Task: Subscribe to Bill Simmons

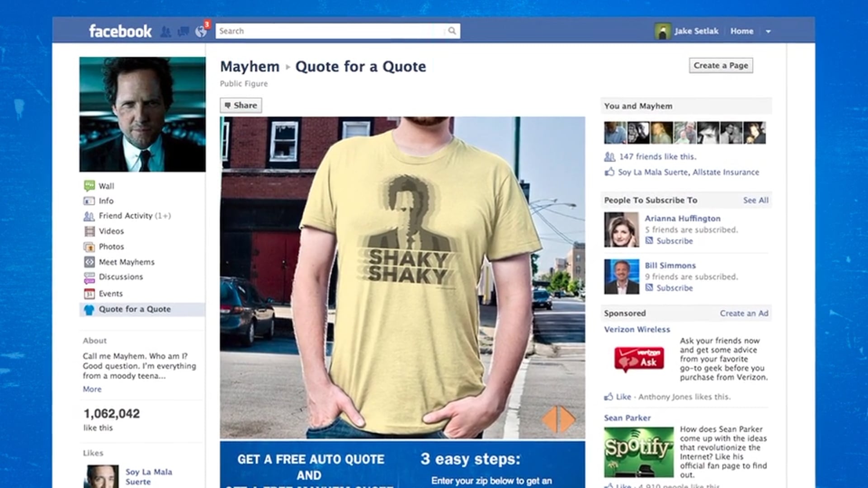Action: click(x=675, y=288)
